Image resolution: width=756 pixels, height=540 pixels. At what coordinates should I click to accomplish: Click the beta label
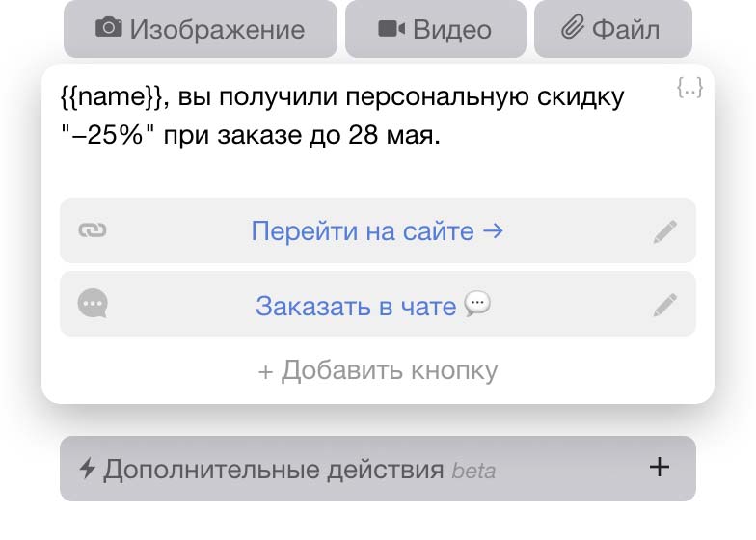[x=474, y=472]
